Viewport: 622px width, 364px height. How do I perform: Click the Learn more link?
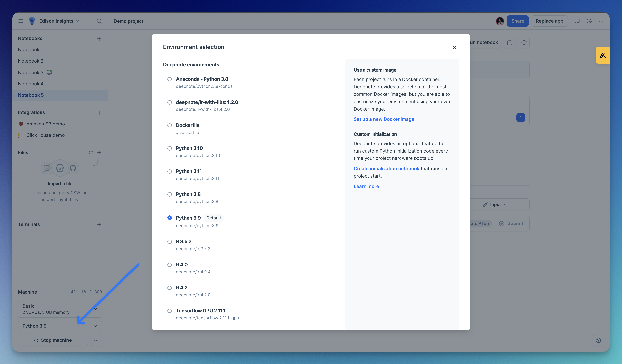tap(366, 187)
